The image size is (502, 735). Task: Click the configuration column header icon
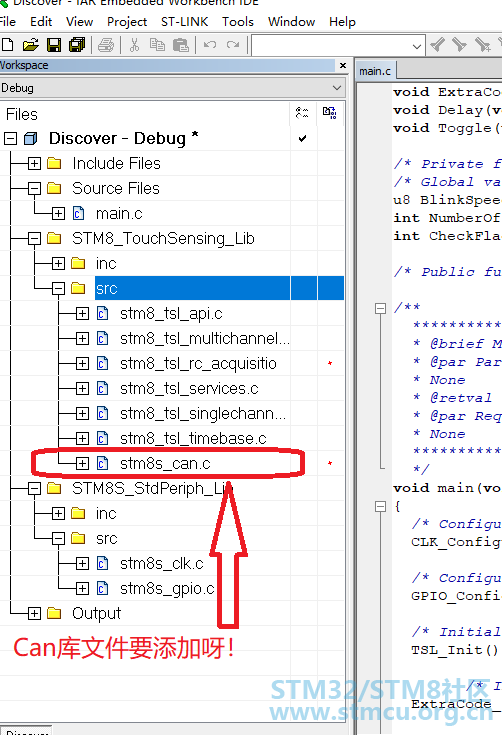302,113
